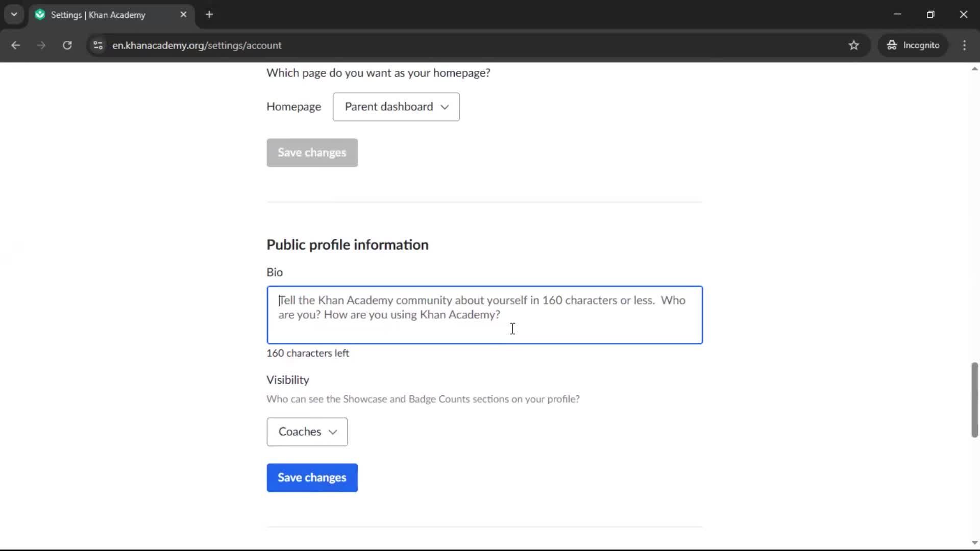The height and width of the screenshot is (551, 980).
Task: Open a new tab with plus button
Action: [x=209, y=15]
